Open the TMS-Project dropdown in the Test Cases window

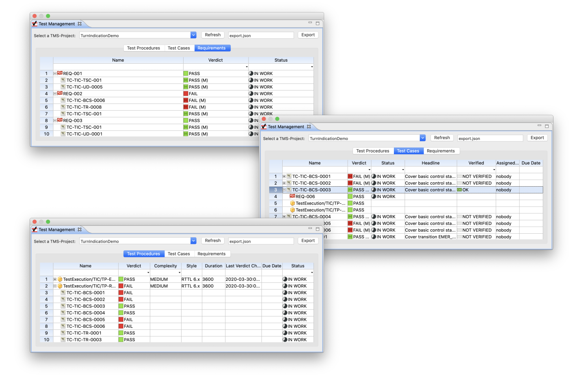(423, 138)
